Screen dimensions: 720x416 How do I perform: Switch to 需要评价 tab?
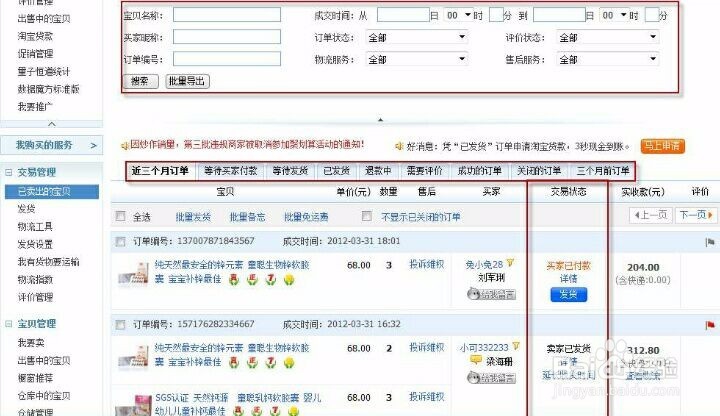(x=424, y=171)
